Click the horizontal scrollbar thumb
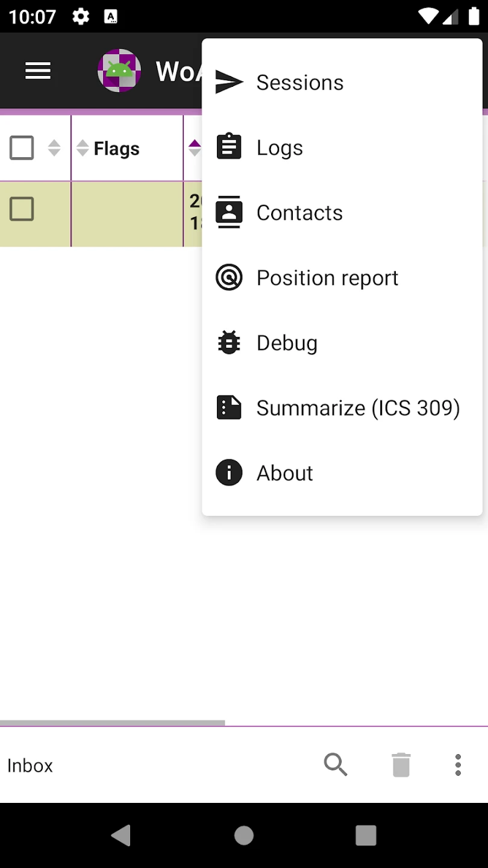The height and width of the screenshot is (868, 488). [112, 723]
